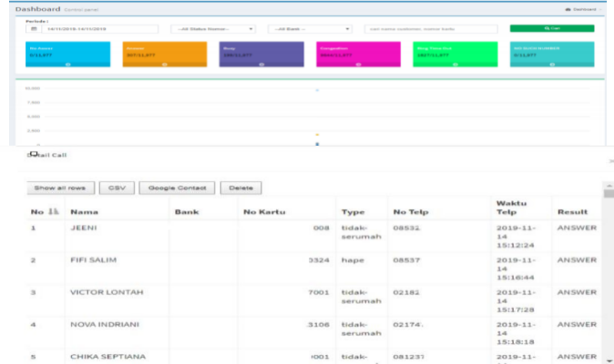Select the JEENI name cell

tap(84, 227)
